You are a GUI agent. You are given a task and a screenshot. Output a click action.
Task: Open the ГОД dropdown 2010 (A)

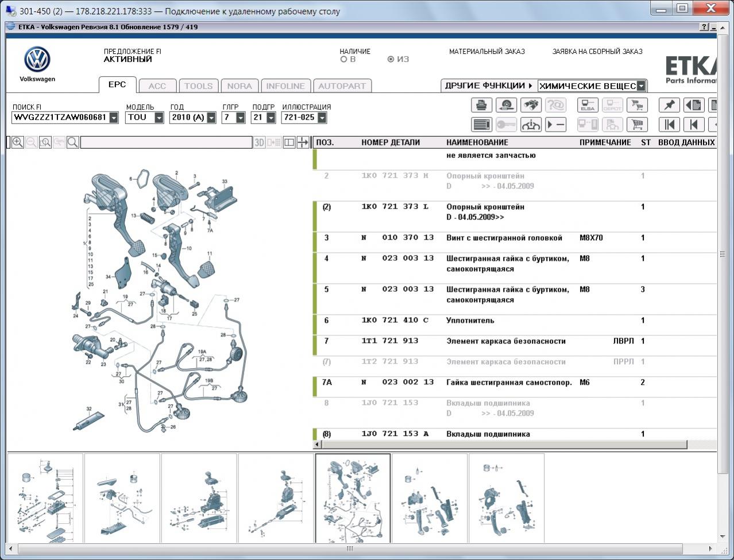click(211, 118)
